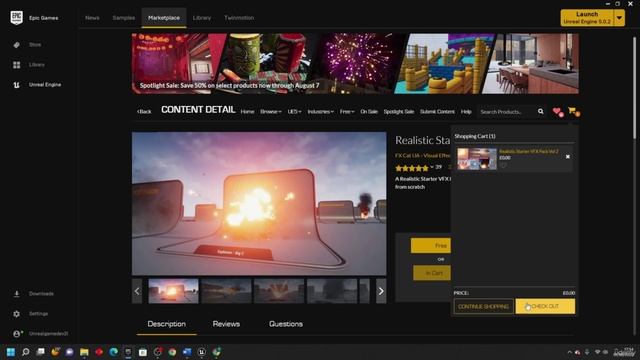Click the yellow Free button
This screenshot has width=640, height=360.
[431, 245]
